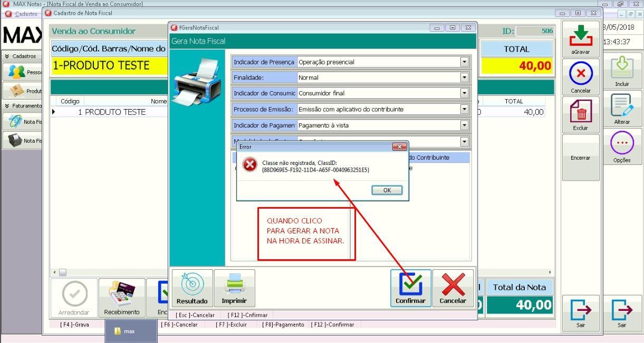Click the Total da Nota 40,00 value
The height and width of the screenshot is (343, 644).
coord(520,305)
